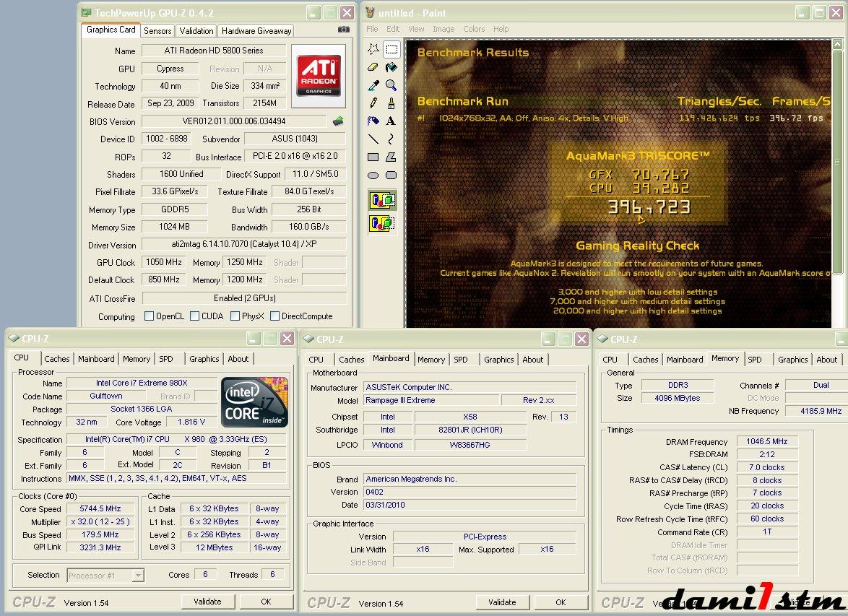Click the DRAM Frequency 1046.5 MHz value
This screenshot has height=616, width=848.
coord(767,441)
